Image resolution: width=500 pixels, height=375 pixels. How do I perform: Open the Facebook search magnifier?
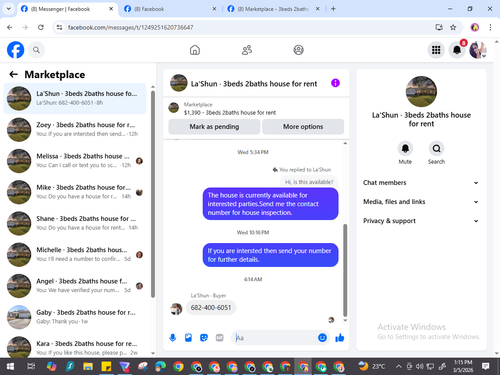(x=36, y=50)
